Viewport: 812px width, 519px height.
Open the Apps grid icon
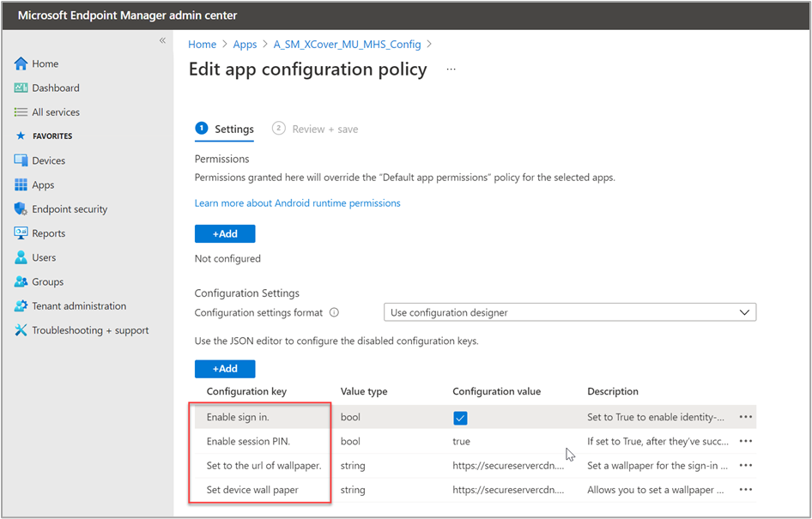(x=21, y=185)
